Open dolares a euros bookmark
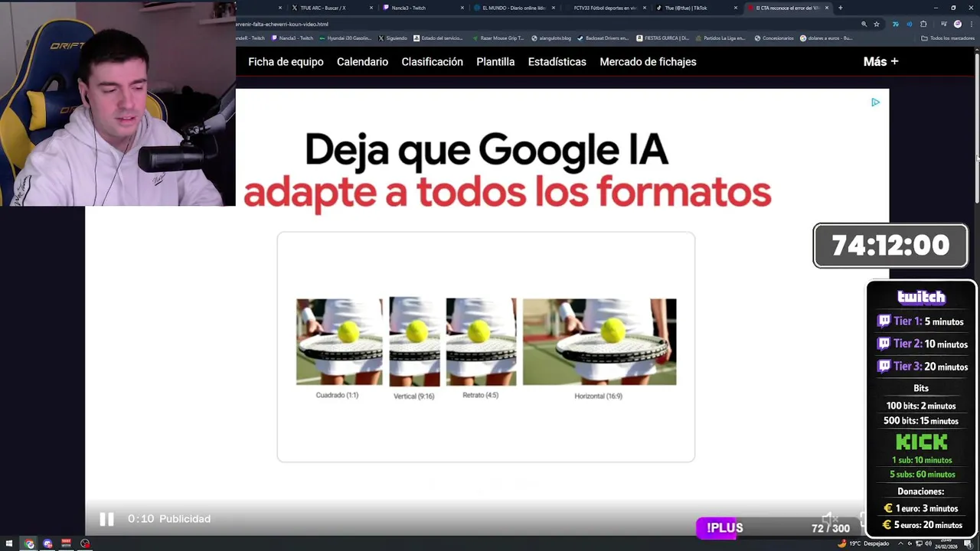The image size is (980, 551). point(826,37)
